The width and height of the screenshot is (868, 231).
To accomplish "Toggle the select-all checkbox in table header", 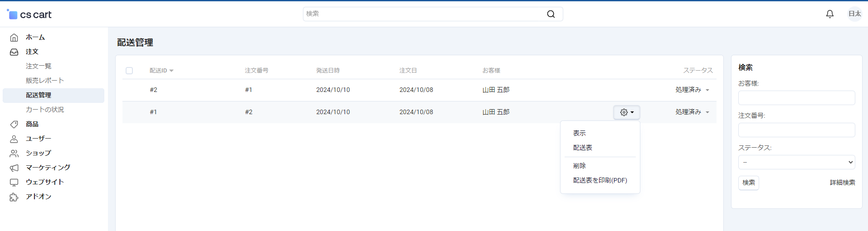I will pyautogui.click(x=129, y=71).
